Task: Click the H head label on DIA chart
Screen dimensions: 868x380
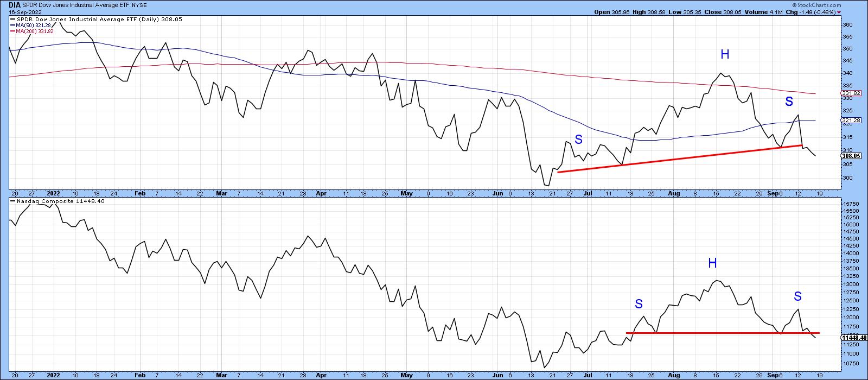Action: (725, 54)
